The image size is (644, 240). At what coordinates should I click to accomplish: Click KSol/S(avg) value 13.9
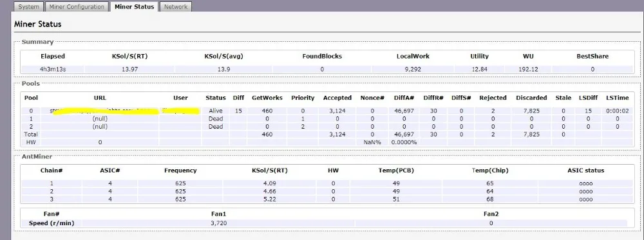[223, 69]
